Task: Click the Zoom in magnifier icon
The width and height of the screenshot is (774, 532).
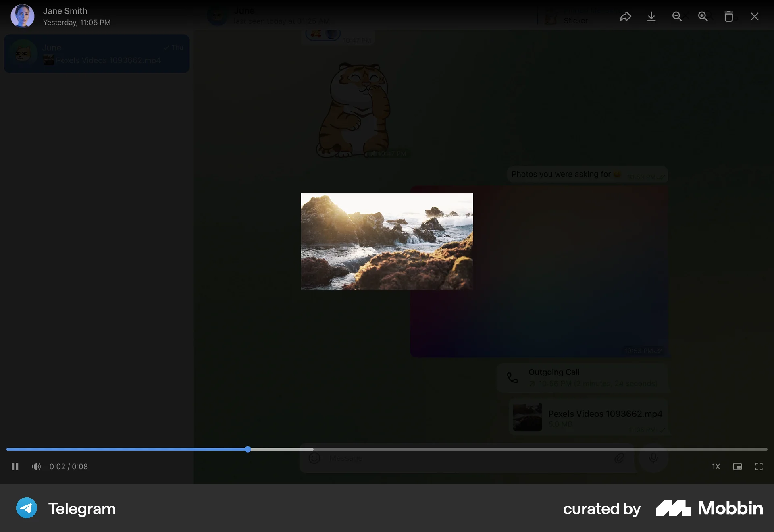Action: pyautogui.click(x=703, y=17)
